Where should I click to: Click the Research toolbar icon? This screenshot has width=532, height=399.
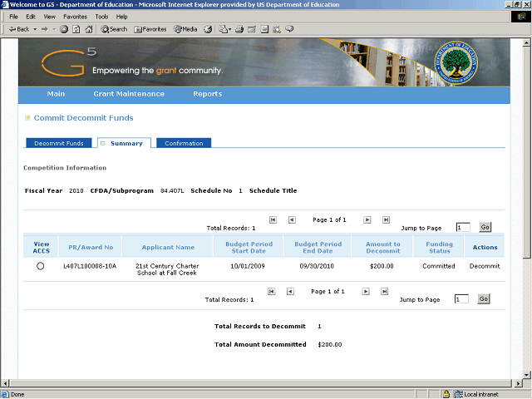point(277,29)
